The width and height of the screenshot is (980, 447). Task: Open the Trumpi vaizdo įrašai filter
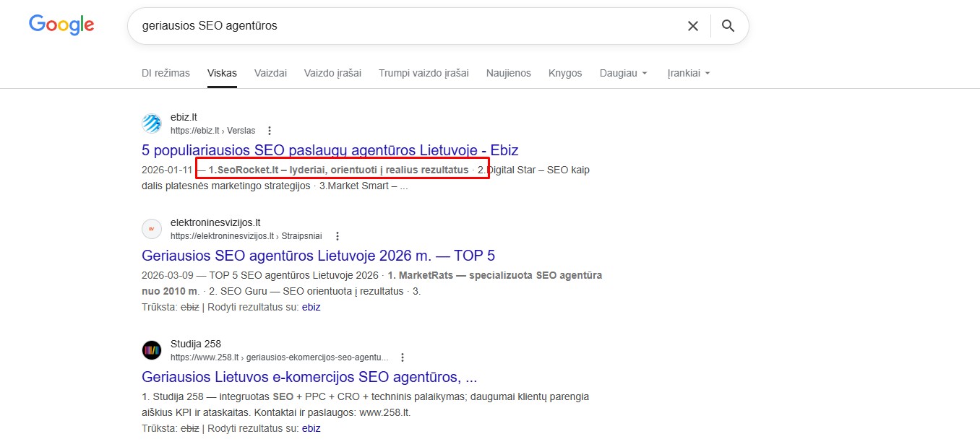point(424,72)
